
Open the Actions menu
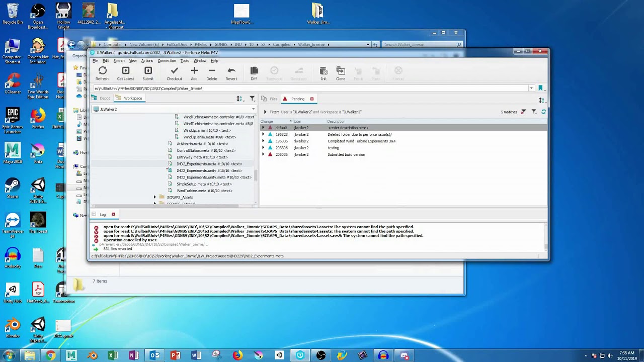click(147, 61)
